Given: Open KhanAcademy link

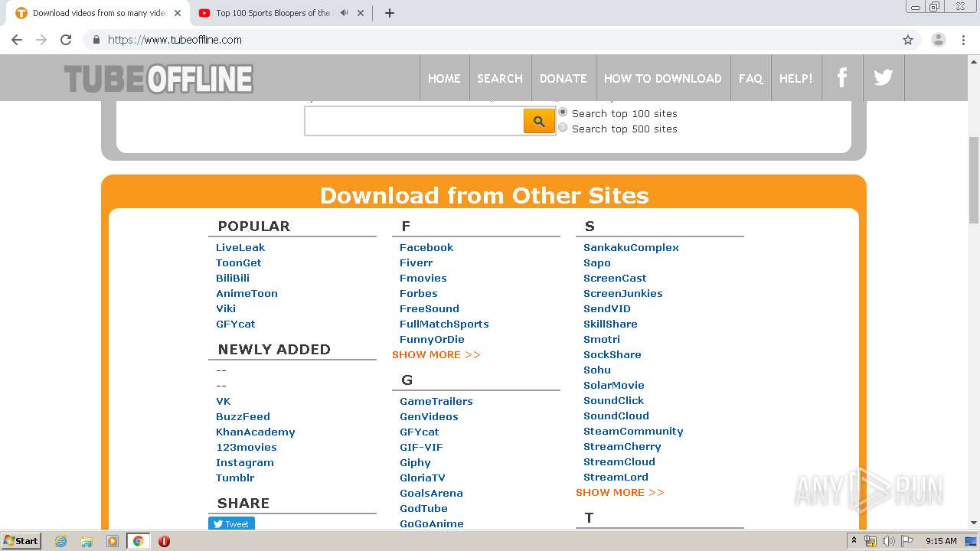Looking at the screenshot, I should coord(256,432).
